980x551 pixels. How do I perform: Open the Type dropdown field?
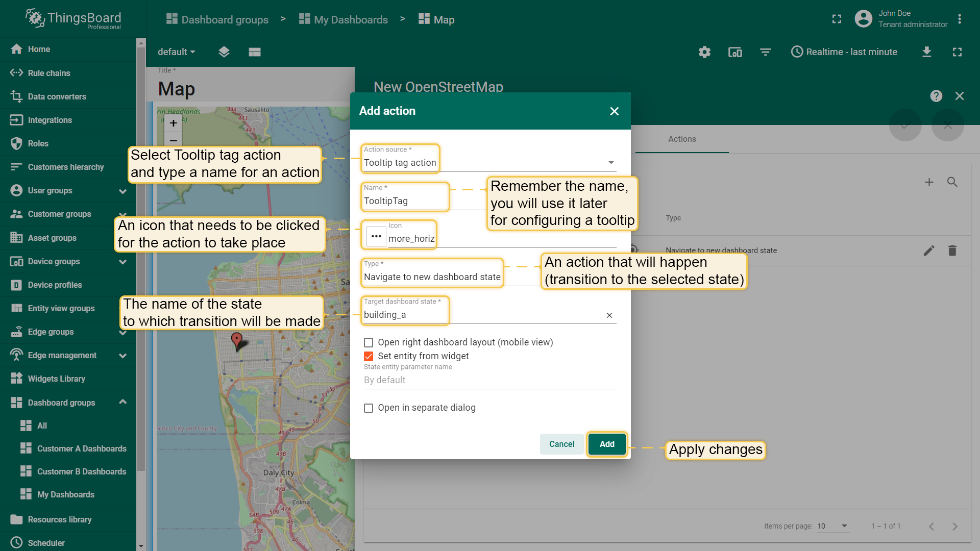point(490,277)
